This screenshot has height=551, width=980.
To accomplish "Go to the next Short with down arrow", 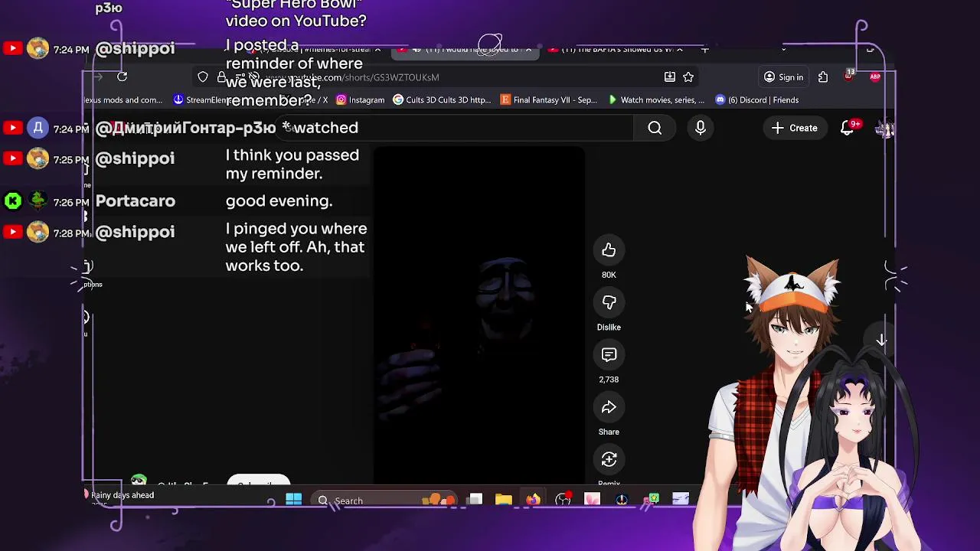I will [881, 341].
